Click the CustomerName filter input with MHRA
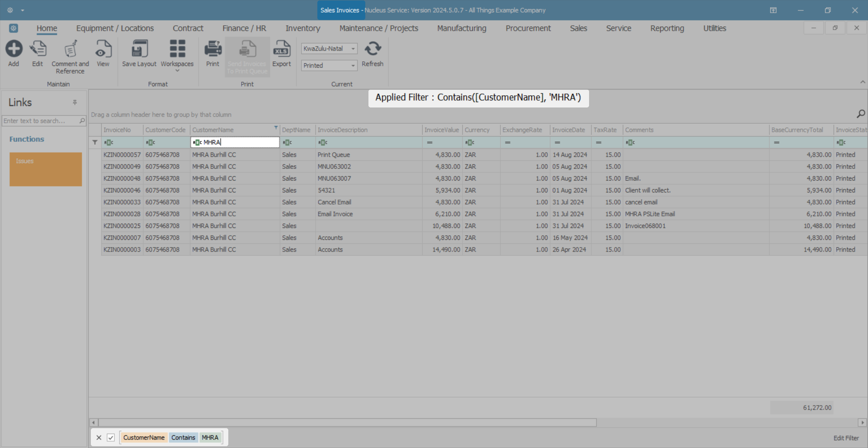 pyautogui.click(x=235, y=142)
